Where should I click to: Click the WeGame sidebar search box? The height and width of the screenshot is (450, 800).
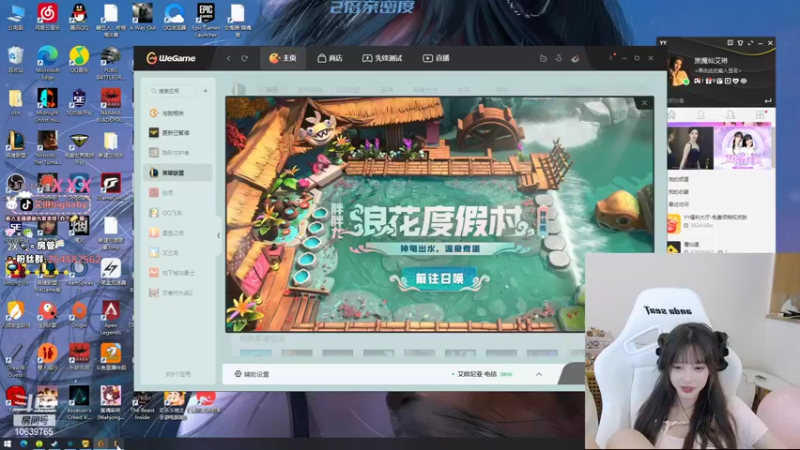[173, 91]
